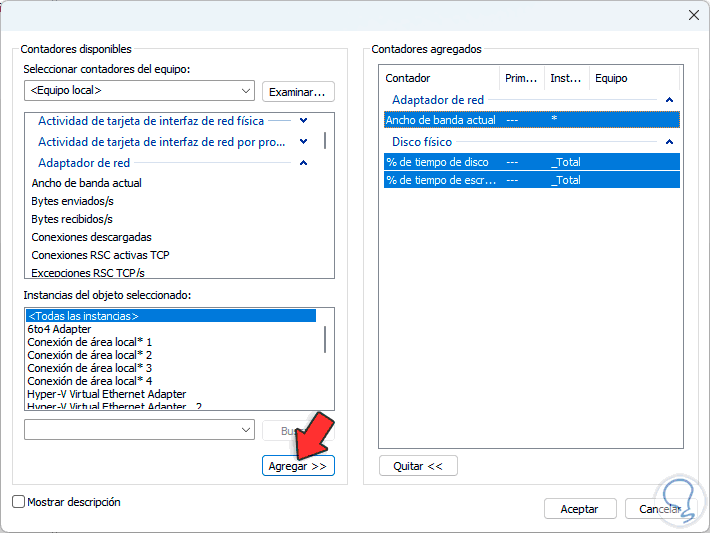Choose '6to4 Adapter' instance
Viewport: 710px width, 533px height.
(x=59, y=329)
